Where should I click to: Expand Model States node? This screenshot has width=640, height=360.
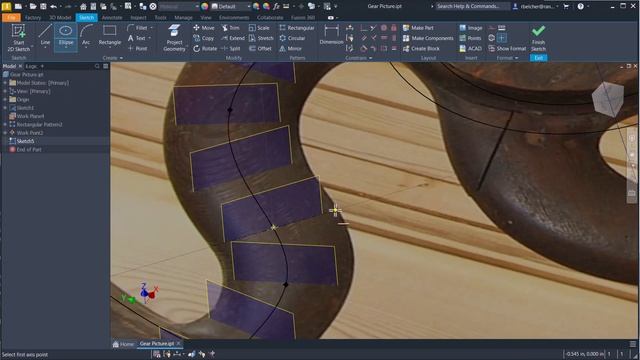(x=5, y=83)
